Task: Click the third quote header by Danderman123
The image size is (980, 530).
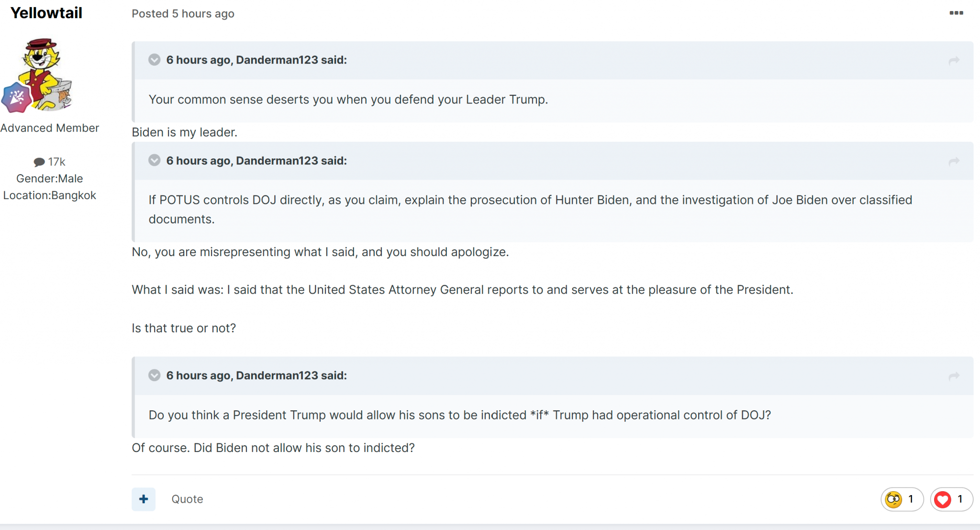Action: pos(256,375)
